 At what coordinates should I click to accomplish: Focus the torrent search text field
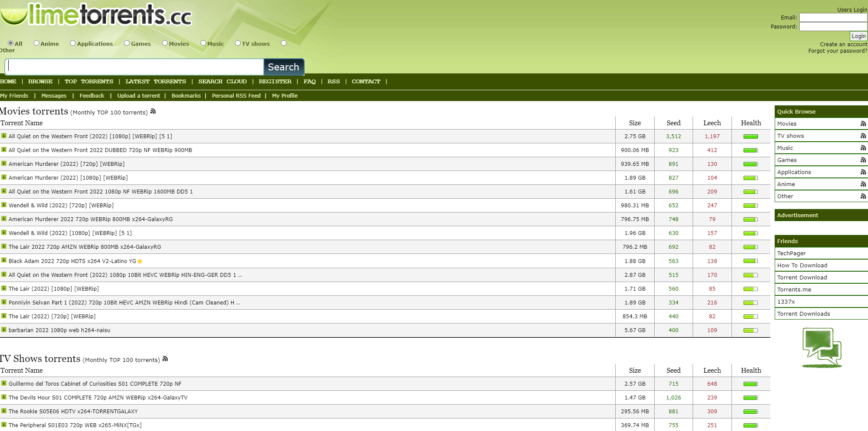[134, 67]
